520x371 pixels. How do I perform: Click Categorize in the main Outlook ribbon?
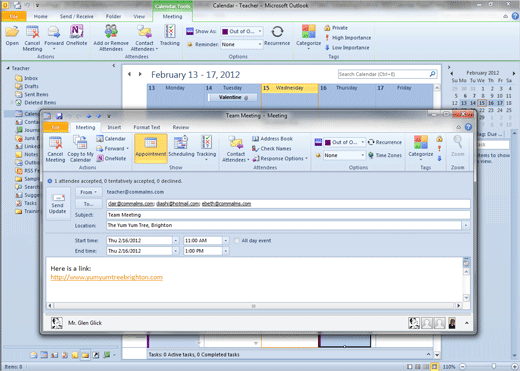point(308,37)
